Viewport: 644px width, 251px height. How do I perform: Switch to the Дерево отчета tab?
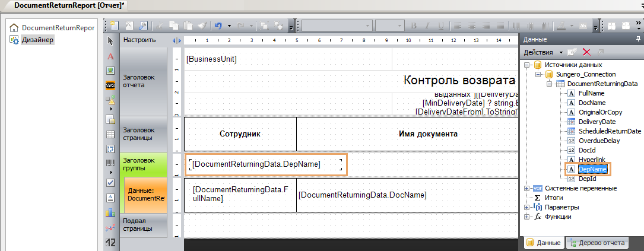pyautogui.click(x=599, y=243)
